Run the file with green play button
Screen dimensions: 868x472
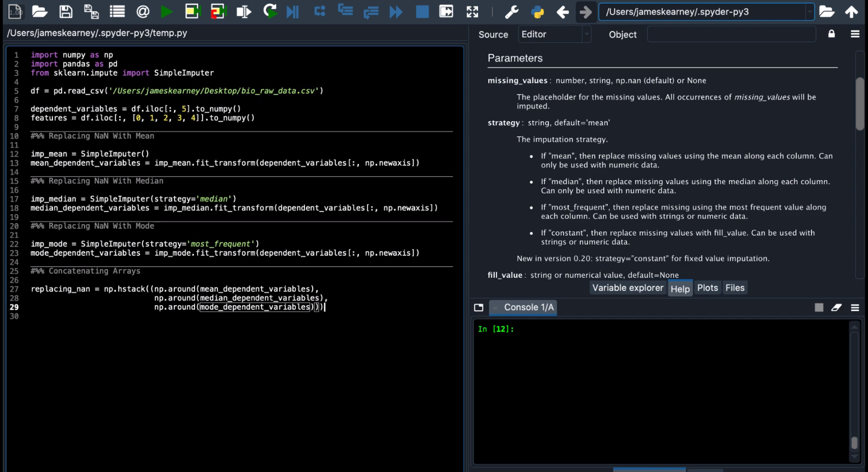pyautogui.click(x=166, y=12)
